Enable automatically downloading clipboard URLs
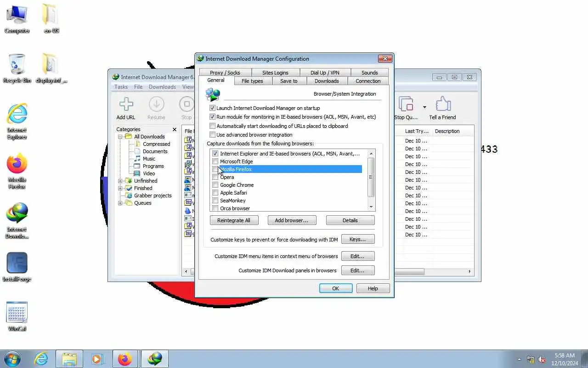 coord(212,126)
